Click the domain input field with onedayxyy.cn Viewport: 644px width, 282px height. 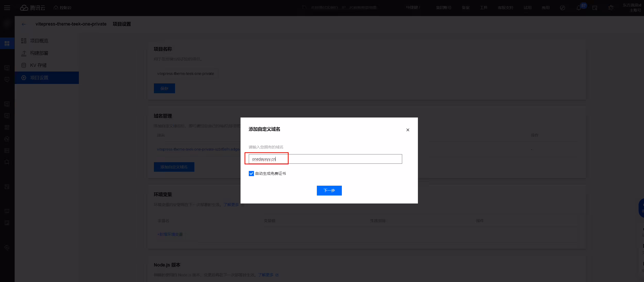pyautogui.click(x=325, y=159)
